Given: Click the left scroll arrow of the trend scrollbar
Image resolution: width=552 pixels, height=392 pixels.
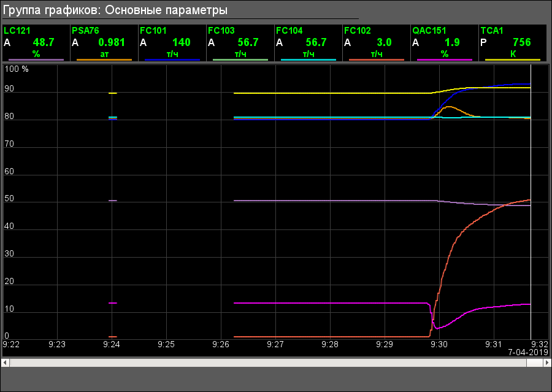Looking at the screenshot, I should (x=6, y=363).
